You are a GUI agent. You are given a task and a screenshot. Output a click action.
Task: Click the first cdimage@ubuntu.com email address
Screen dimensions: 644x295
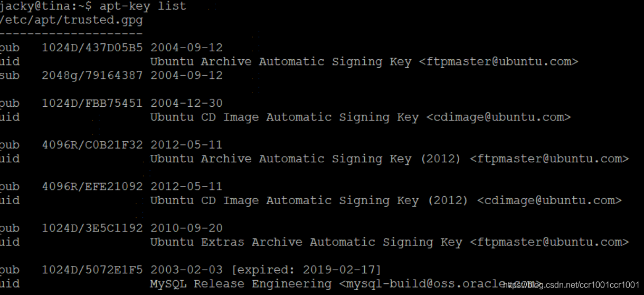click(x=498, y=117)
